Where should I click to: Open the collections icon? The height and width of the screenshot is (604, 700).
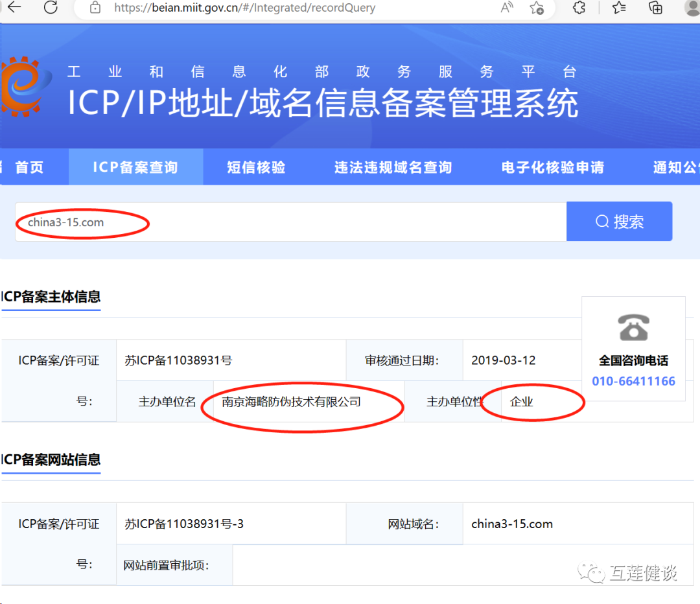coord(655,7)
